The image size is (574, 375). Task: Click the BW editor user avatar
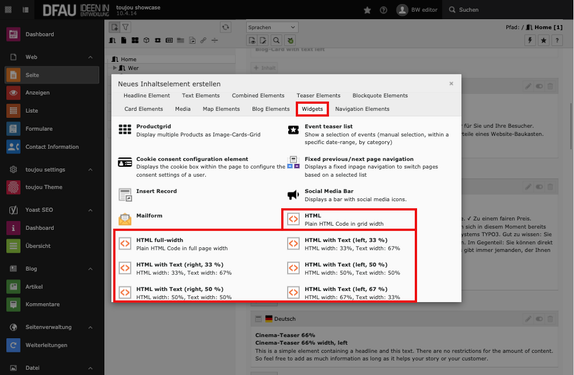(402, 10)
